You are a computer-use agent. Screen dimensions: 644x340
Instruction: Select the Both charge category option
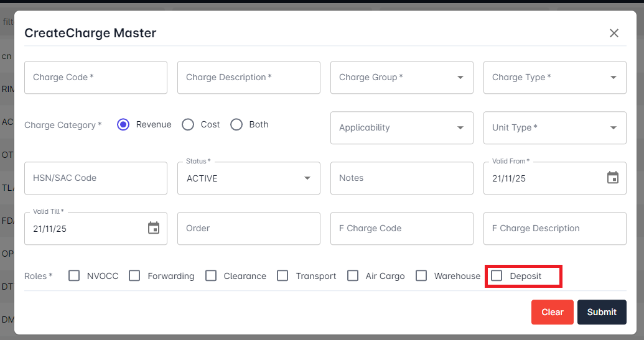pyautogui.click(x=236, y=124)
